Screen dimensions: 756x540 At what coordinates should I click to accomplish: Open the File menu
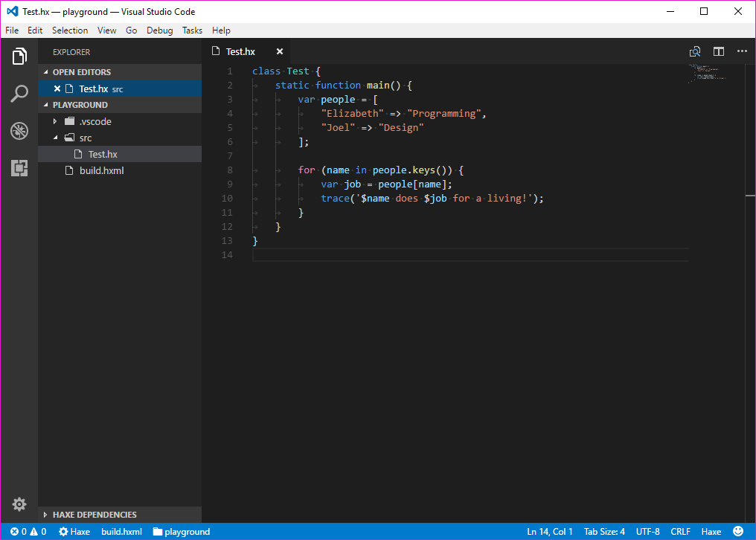[x=12, y=30]
